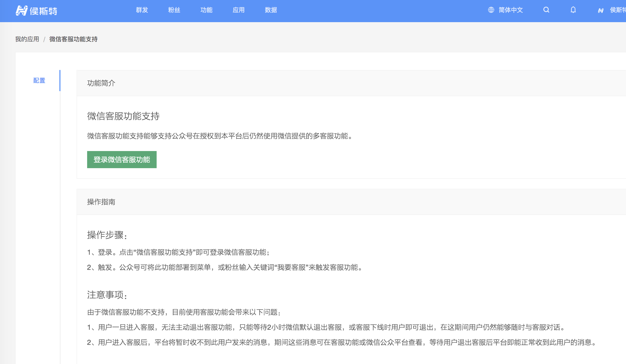
Task: Click the 操作步骤： heading
Action: coord(107,235)
